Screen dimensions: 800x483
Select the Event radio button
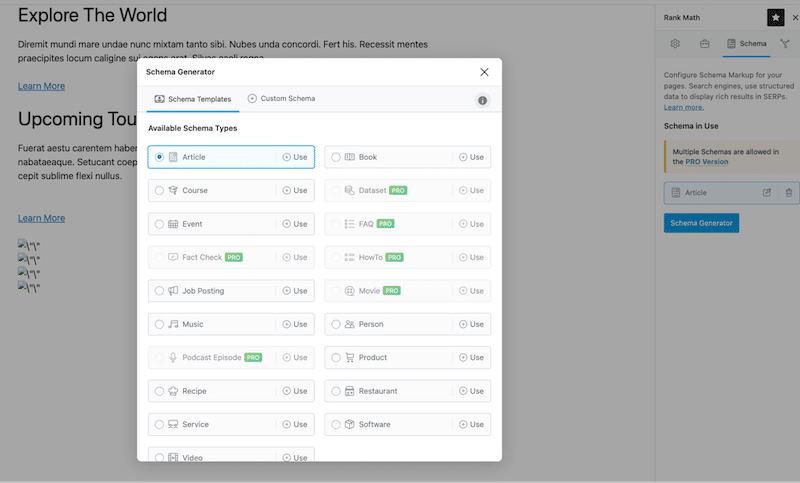[x=159, y=224]
